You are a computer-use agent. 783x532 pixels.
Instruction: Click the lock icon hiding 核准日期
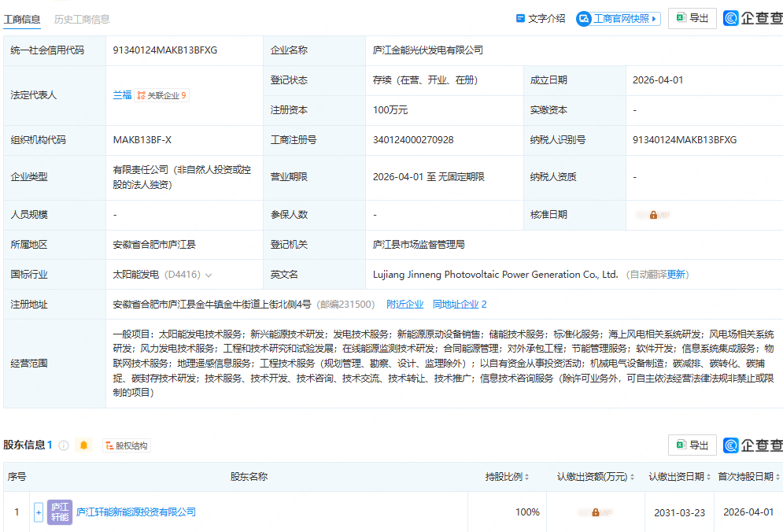(x=653, y=213)
